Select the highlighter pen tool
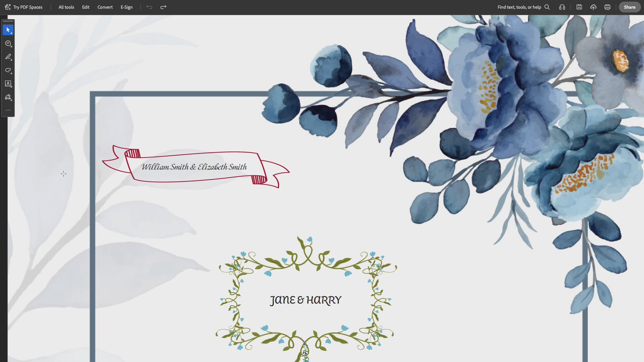The width and height of the screenshot is (644, 362). click(8, 57)
